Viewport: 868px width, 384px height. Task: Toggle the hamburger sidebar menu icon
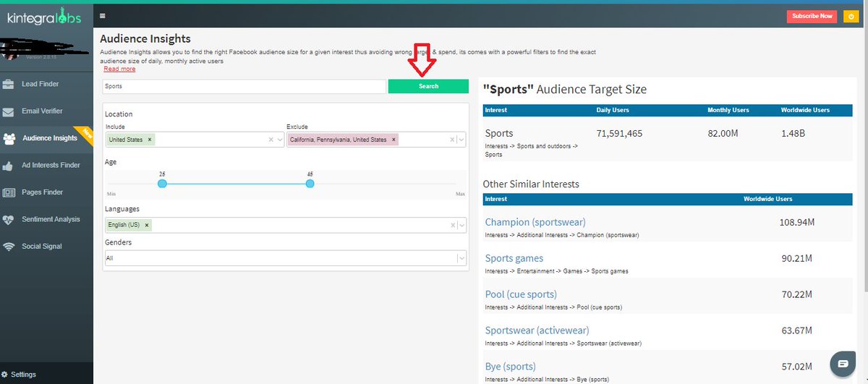[103, 15]
